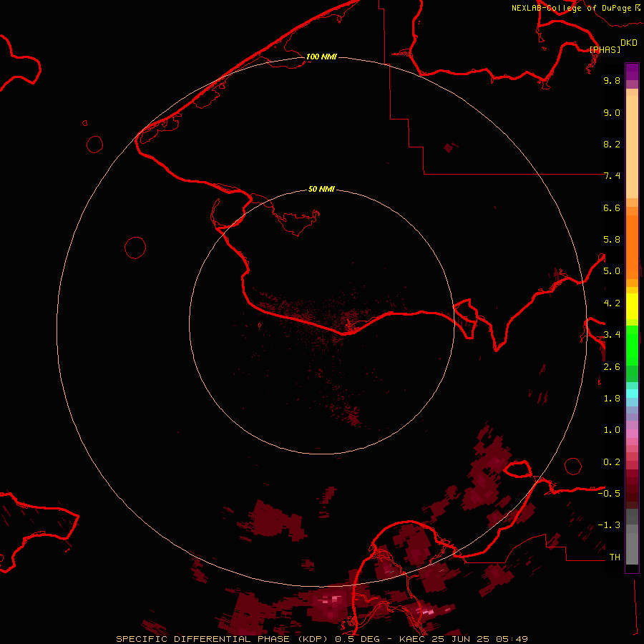Click the 50 NMI range ring label
Image resolution: width=644 pixels, height=644 pixels.
[321, 189]
